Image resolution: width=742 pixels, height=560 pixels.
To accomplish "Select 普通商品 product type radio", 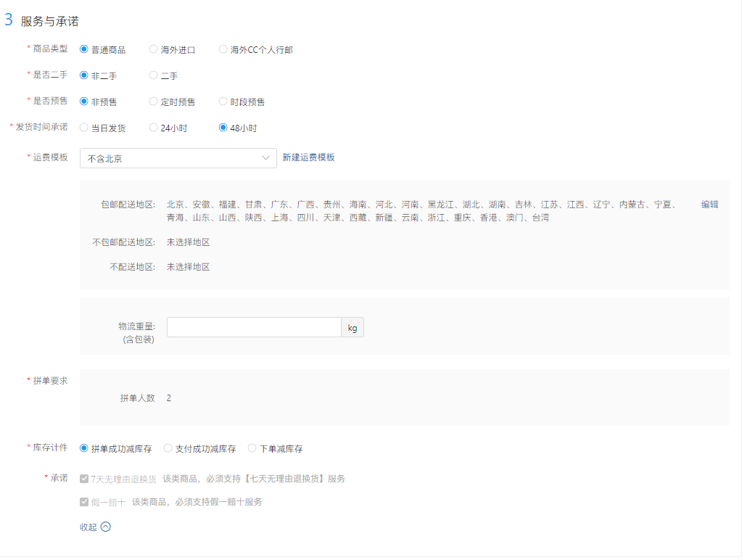I will coord(84,49).
